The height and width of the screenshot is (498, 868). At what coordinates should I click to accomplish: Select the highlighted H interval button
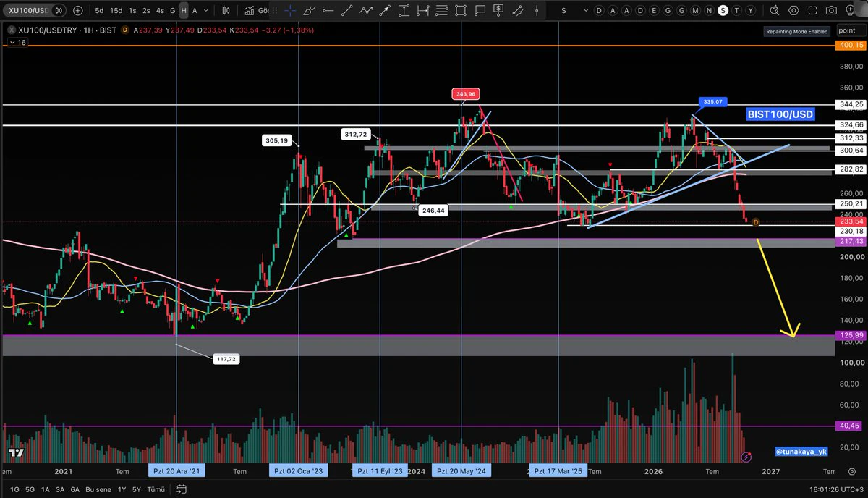(x=184, y=11)
